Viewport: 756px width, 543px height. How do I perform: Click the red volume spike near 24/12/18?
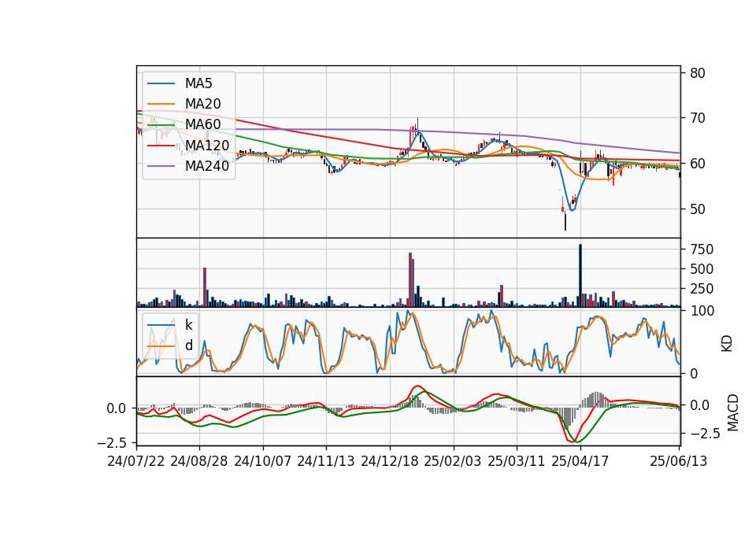pyautogui.click(x=410, y=280)
